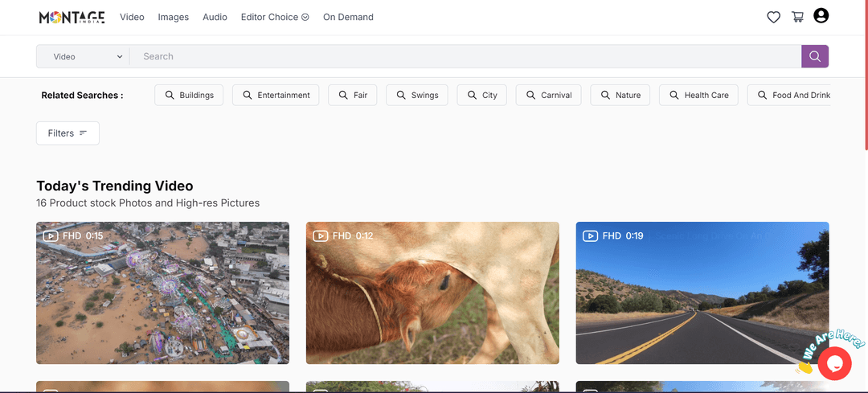This screenshot has height=393, width=868.
Task: Open the Audio menu item
Action: pos(215,17)
